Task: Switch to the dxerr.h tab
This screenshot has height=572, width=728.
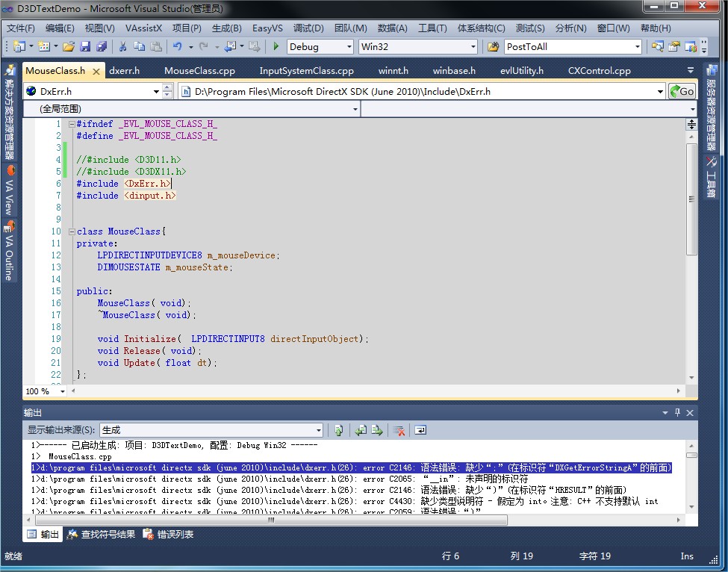Action: (125, 71)
